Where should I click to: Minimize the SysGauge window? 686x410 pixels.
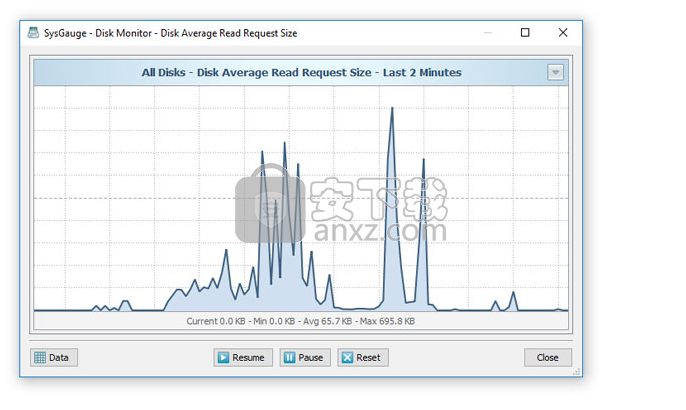[x=488, y=32]
